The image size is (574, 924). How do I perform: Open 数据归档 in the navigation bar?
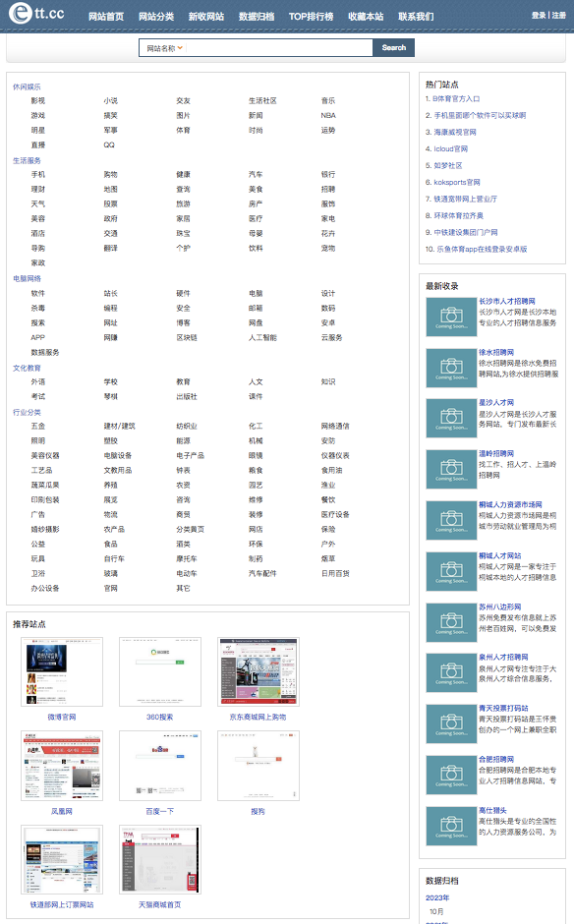tap(257, 17)
